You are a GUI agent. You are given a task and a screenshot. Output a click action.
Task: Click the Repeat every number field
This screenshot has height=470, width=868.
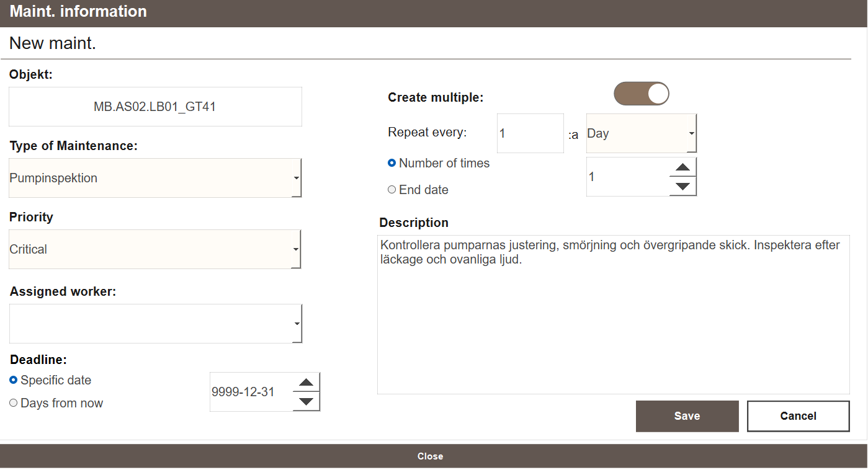pyautogui.click(x=530, y=133)
